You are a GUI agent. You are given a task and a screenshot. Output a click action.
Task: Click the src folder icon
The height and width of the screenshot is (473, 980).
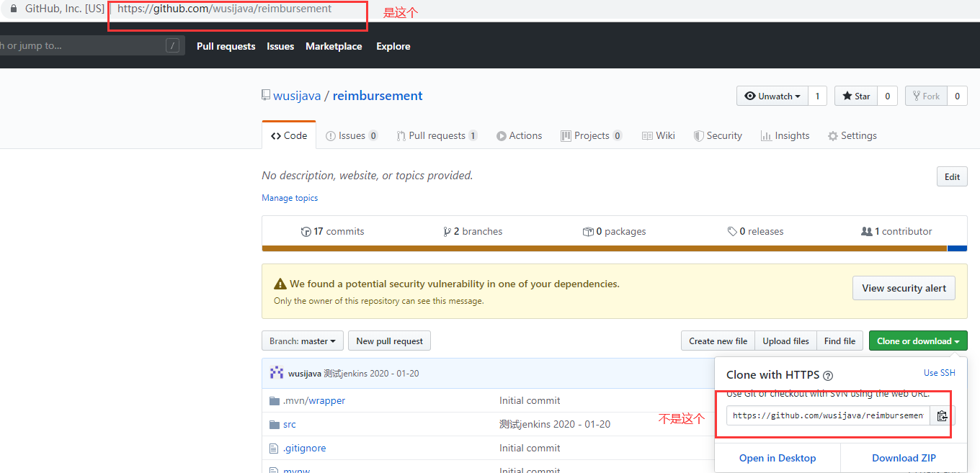[274, 424]
